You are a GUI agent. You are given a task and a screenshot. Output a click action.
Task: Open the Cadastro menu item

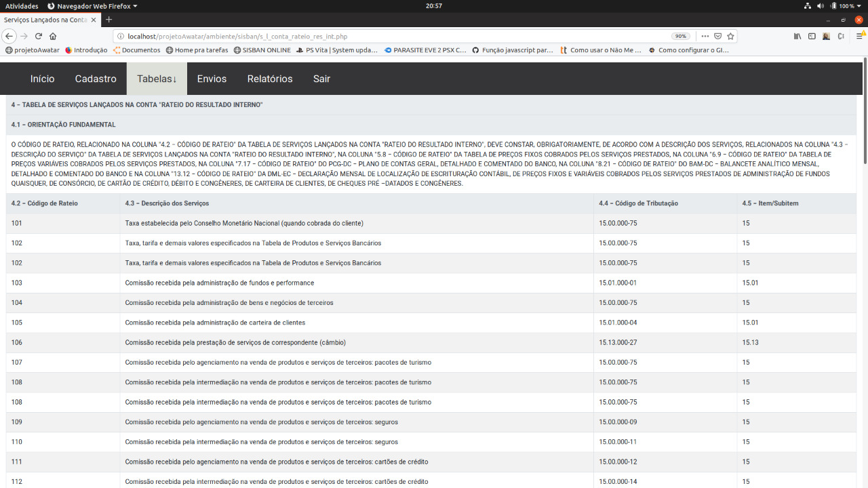point(96,79)
